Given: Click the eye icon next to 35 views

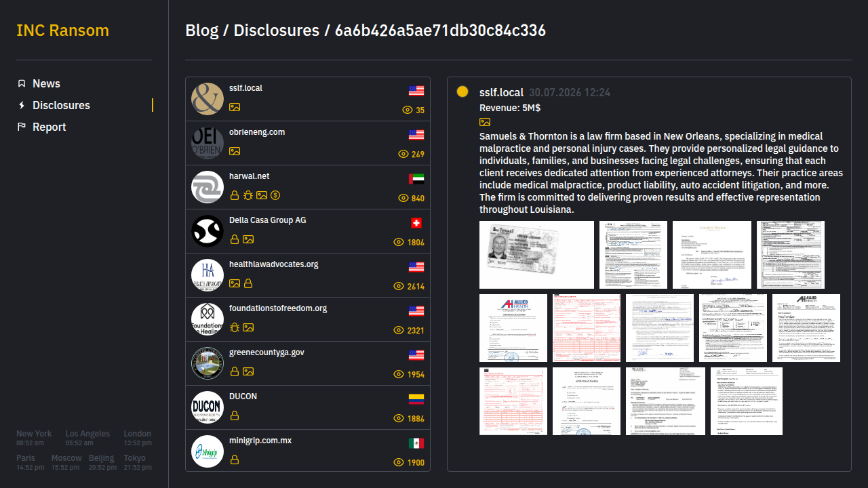Looking at the screenshot, I should coord(408,110).
